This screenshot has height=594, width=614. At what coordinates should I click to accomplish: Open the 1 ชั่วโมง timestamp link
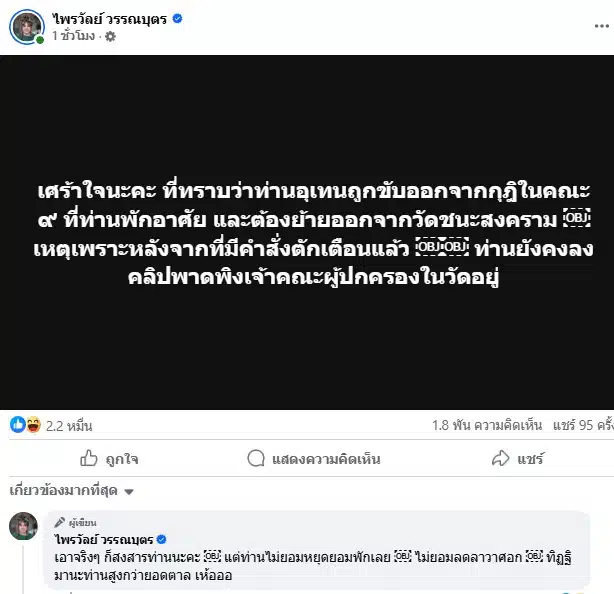point(74,36)
